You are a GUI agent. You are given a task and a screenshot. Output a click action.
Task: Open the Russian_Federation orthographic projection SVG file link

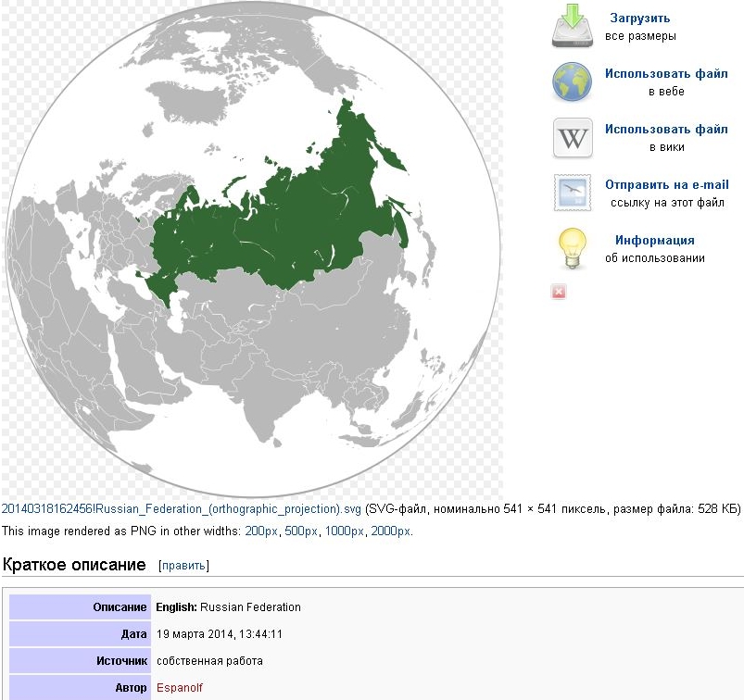click(182, 508)
